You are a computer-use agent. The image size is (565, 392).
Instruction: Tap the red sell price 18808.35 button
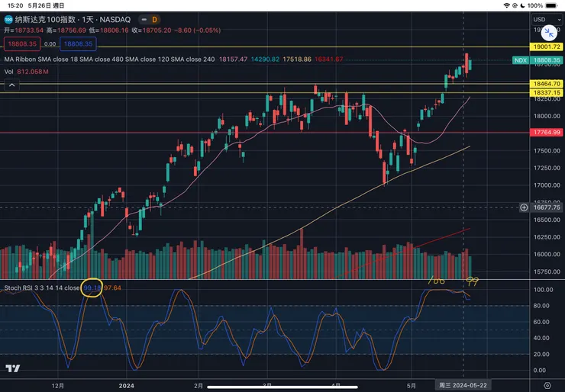point(22,44)
